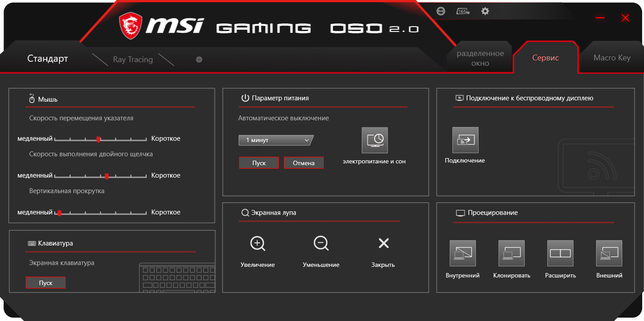Viewport: 644px width, 321px height.
Task: Open the RGB lighting icon
Action: coord(440,11)
